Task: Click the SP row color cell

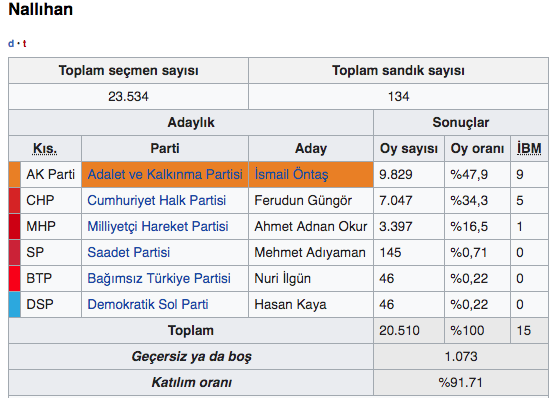Action: 15,252
